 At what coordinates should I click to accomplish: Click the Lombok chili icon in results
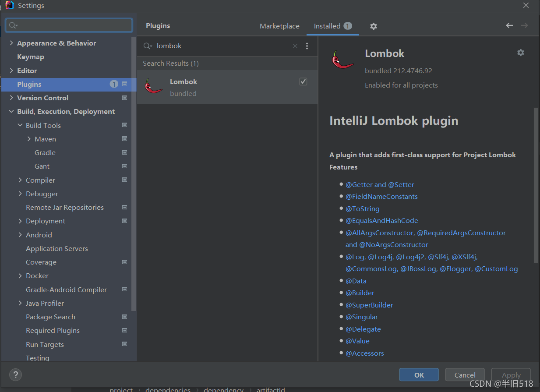(154, 86)
